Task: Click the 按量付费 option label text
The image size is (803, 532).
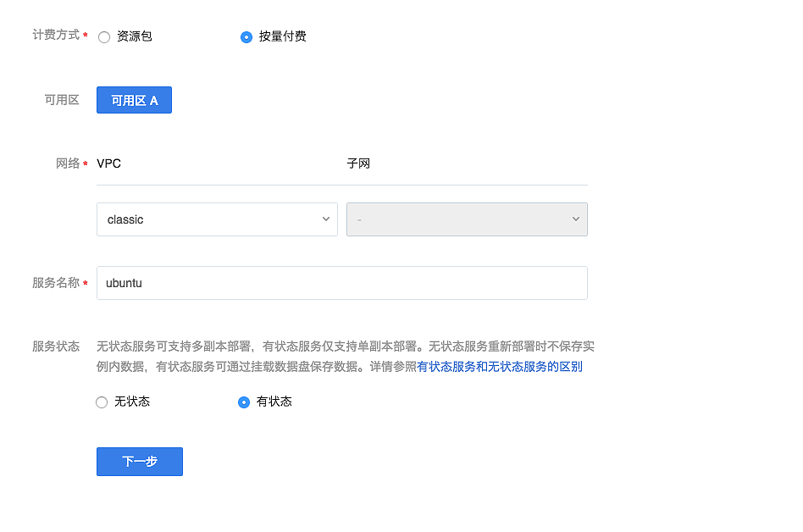Action: click(283, 36)
